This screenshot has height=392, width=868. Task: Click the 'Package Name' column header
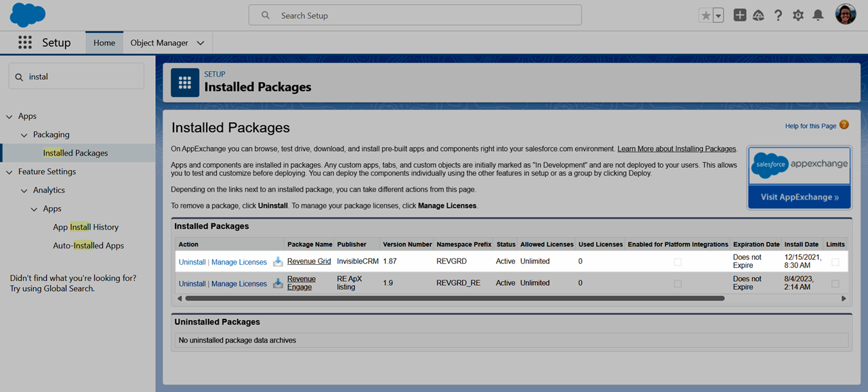[x=310, y=244]
